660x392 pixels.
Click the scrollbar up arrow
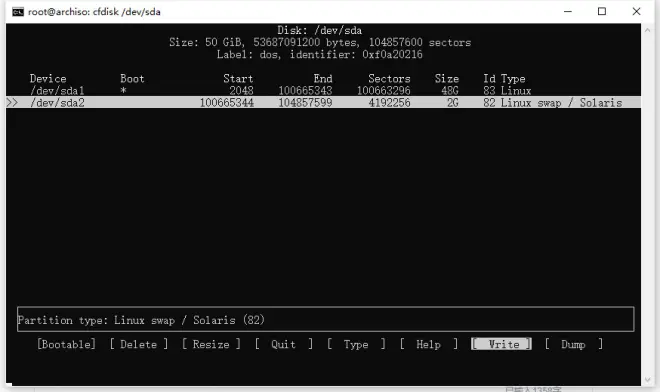647,30
